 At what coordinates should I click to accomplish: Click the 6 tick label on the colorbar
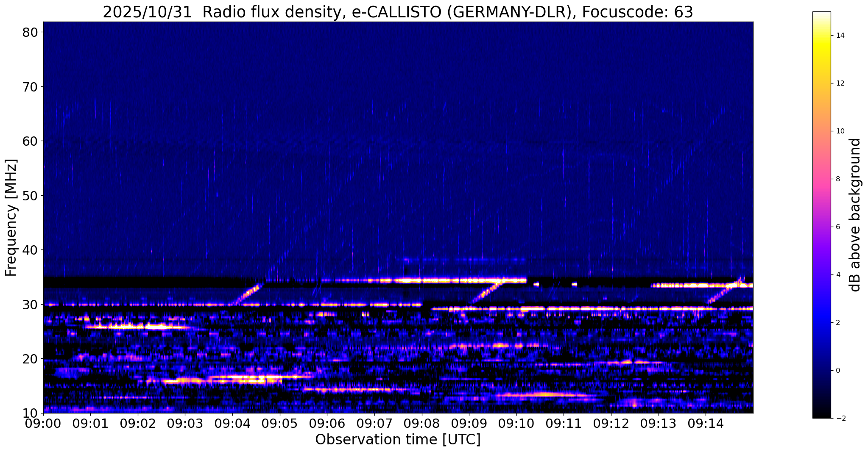838,227
